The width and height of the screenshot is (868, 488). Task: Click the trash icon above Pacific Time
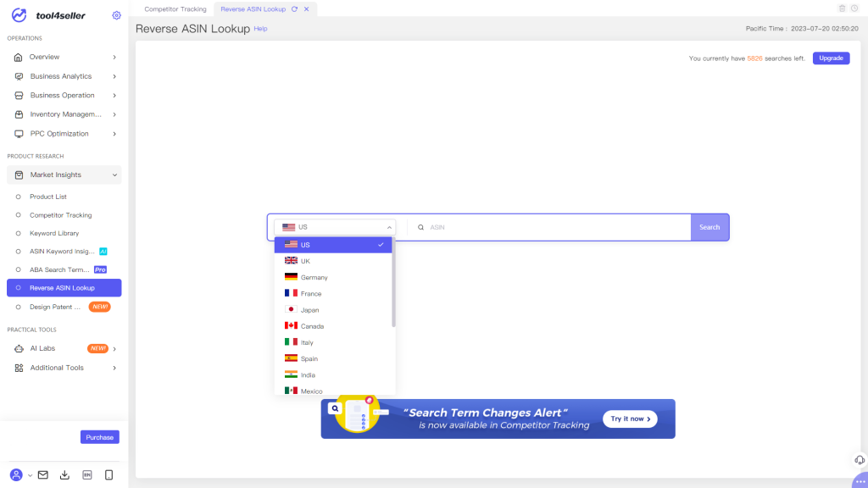pos(842,8)
